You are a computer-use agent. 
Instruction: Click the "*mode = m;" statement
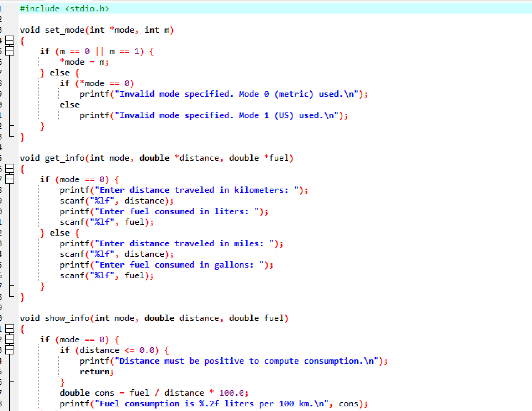point(84,62)
